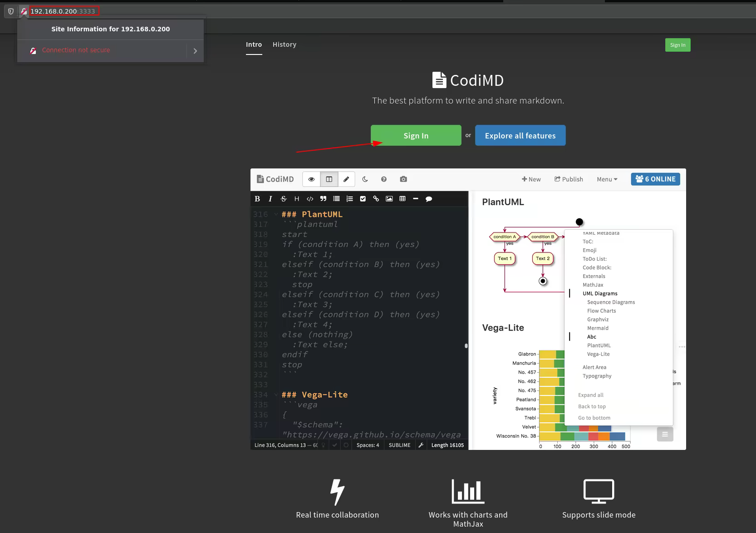Select Alert Area in the ToC
The width and height of the screenshot is (756, 533).
coord(594,367)
